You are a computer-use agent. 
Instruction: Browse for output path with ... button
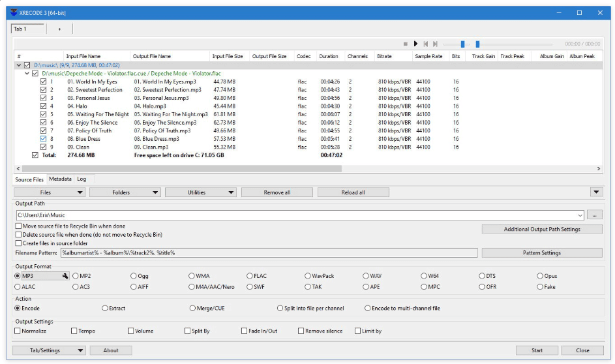[595, 215]
